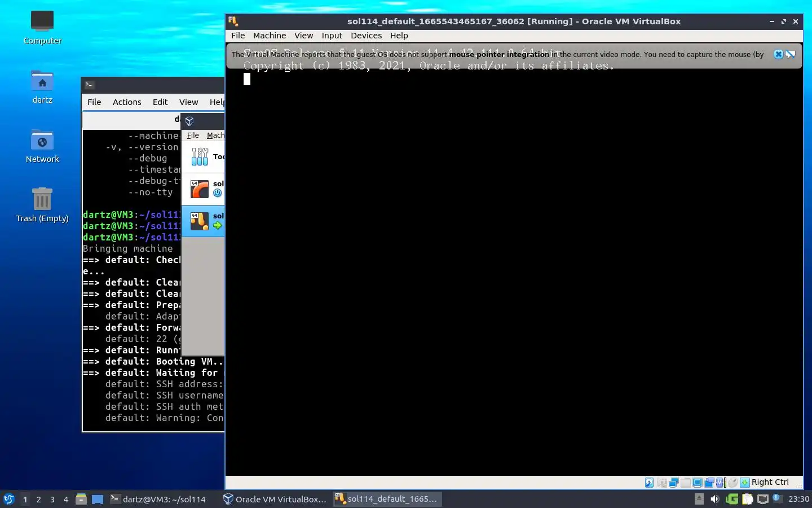Click the network activity status icon
812x508 pixels.
tap(674, 483)
